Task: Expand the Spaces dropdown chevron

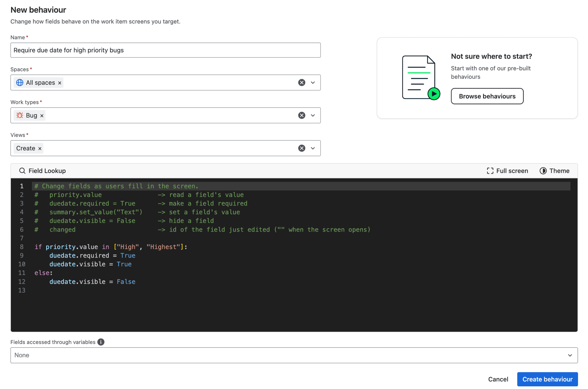Action: pyautogui.click(x=313, y=83)
